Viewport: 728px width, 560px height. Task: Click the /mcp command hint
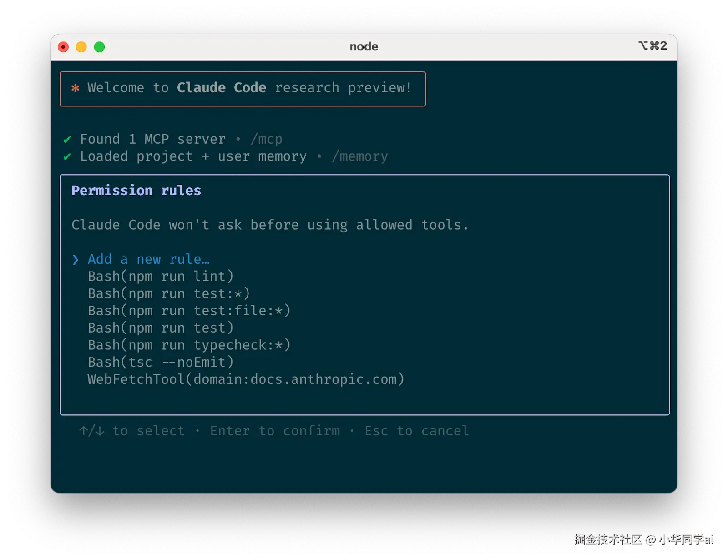(x=267, y=139)
